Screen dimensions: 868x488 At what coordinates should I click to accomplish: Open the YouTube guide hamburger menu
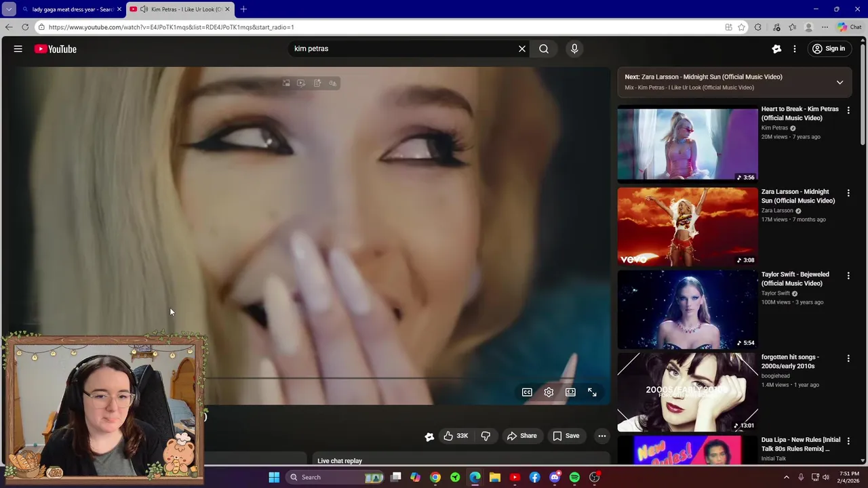tap(18, 49)
